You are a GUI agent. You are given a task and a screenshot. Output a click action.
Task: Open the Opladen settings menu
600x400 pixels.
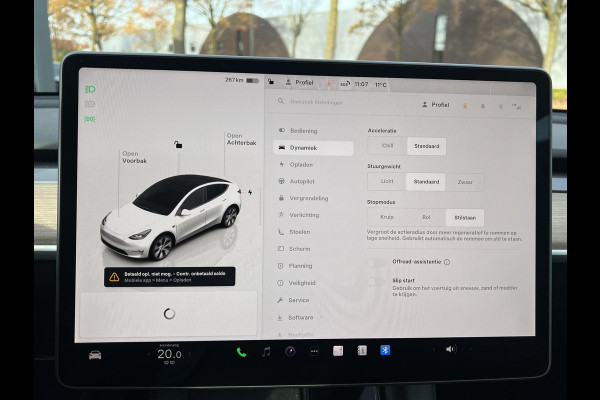click(313, 164)
